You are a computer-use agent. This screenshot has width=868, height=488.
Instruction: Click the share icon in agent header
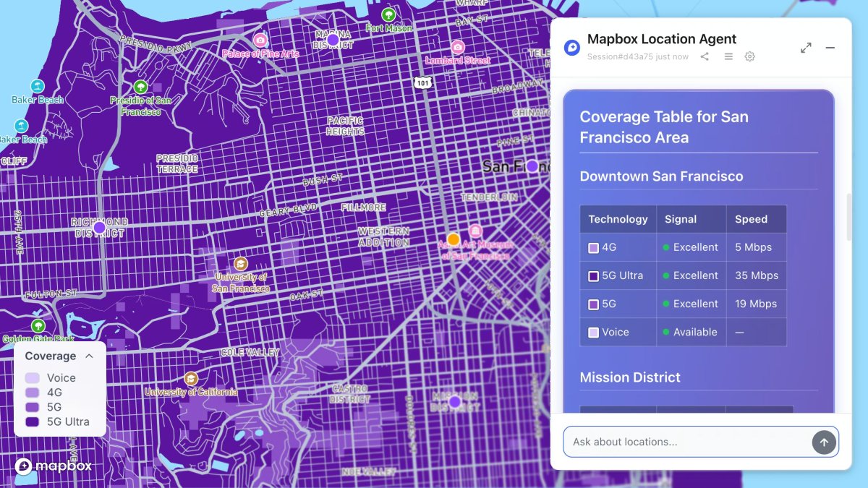705,56
